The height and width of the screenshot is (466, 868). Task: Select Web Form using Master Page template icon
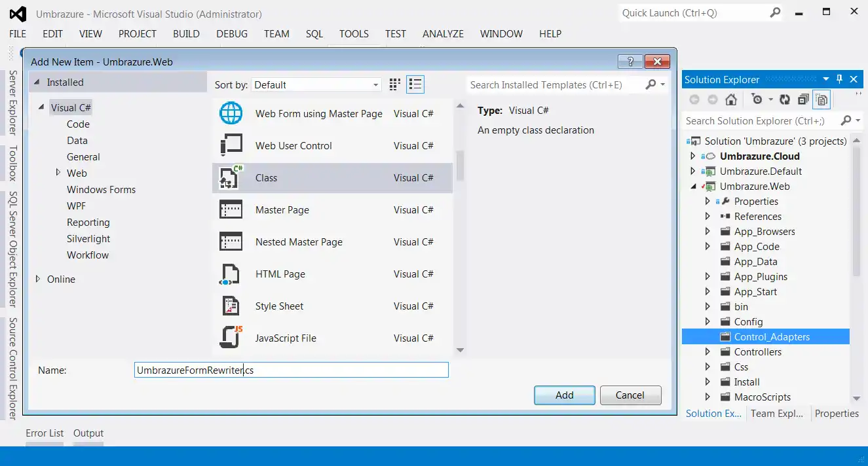(x=231, y=113)
